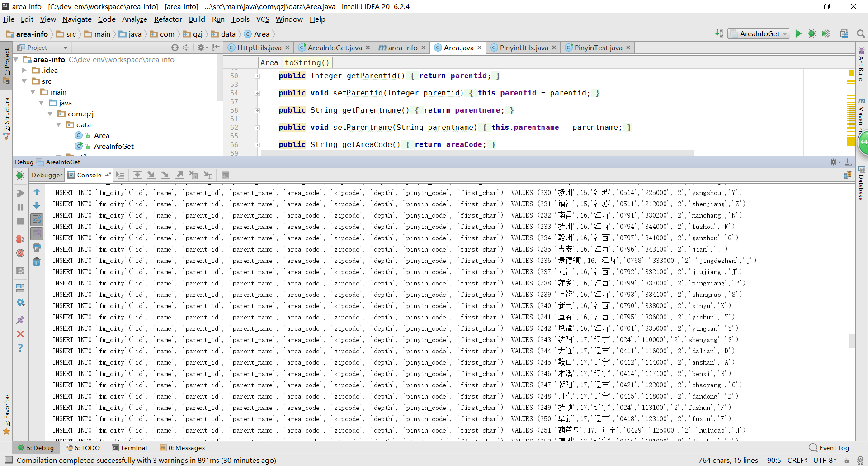
Task: Stop the debug process
Action: point(20,221)
